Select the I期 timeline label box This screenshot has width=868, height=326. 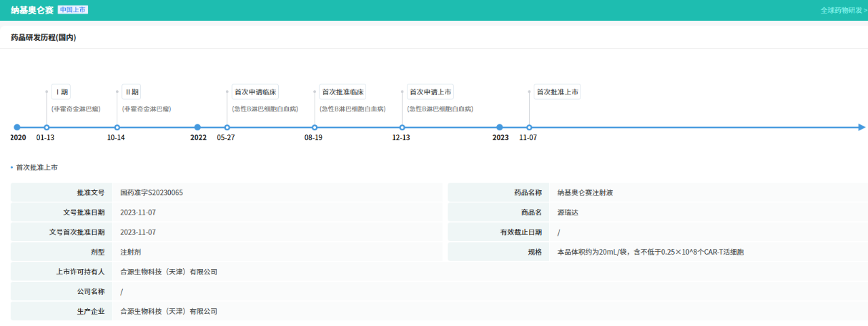(x=61, y=92)
